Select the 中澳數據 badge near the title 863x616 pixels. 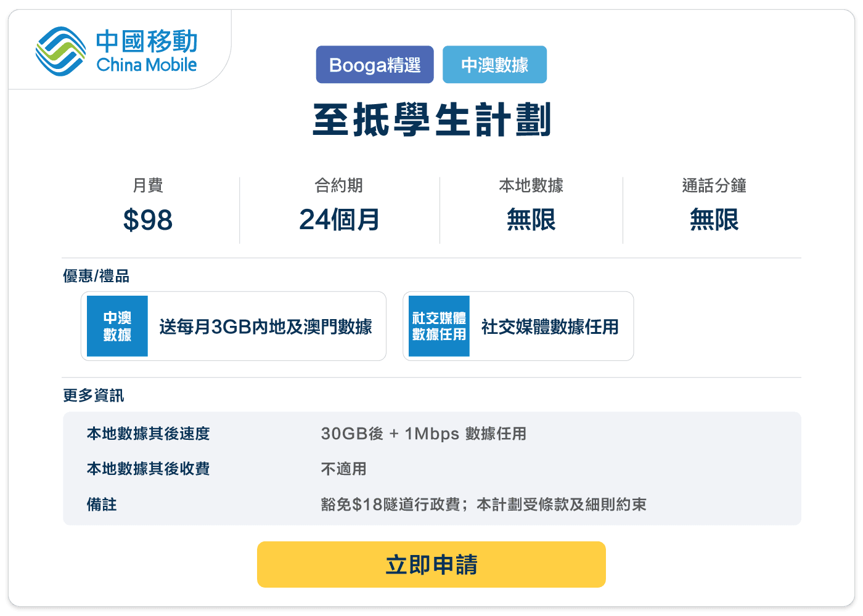point(494,64)
